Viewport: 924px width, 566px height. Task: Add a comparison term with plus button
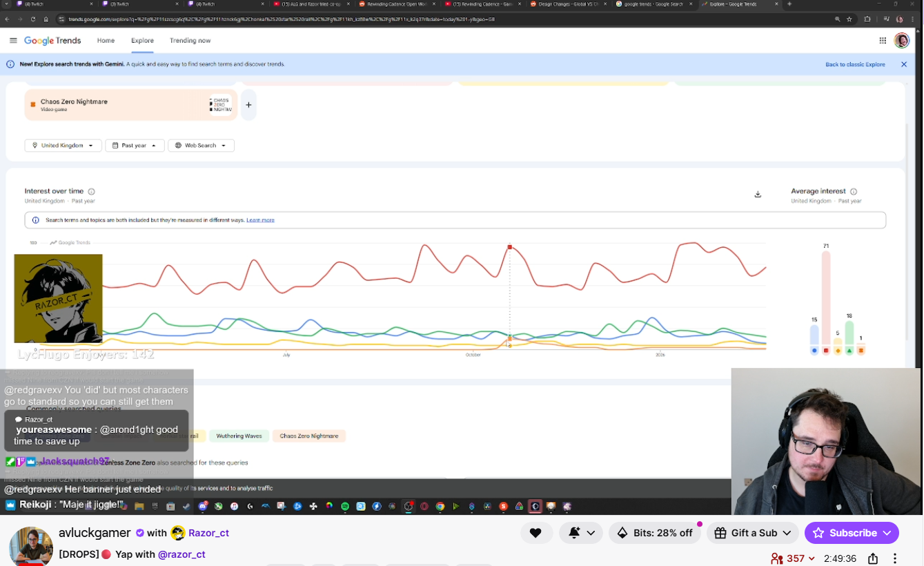[248, 105]
